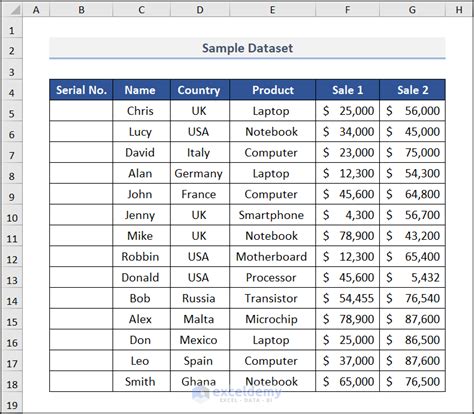Screen dimensions: 474x414
Task: Click the empty Serial No. cell beside Chris
Action: (x=81, y=111)
